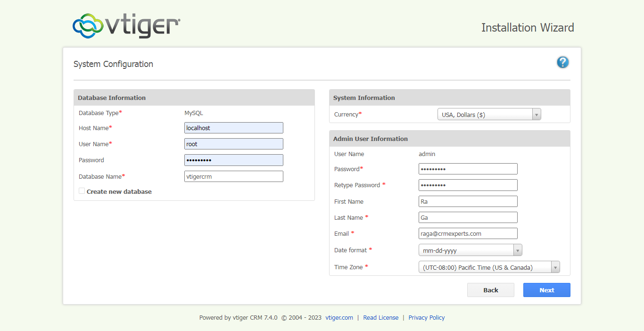
Task: Click the vtiger logo
Action: tap(126, 26)
